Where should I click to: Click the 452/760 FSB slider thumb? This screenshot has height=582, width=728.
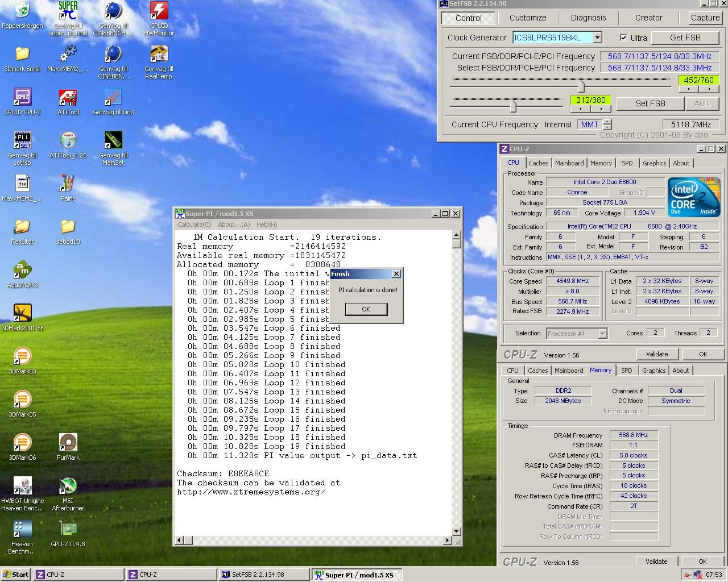pyautogui.click(x=581, y=86)
